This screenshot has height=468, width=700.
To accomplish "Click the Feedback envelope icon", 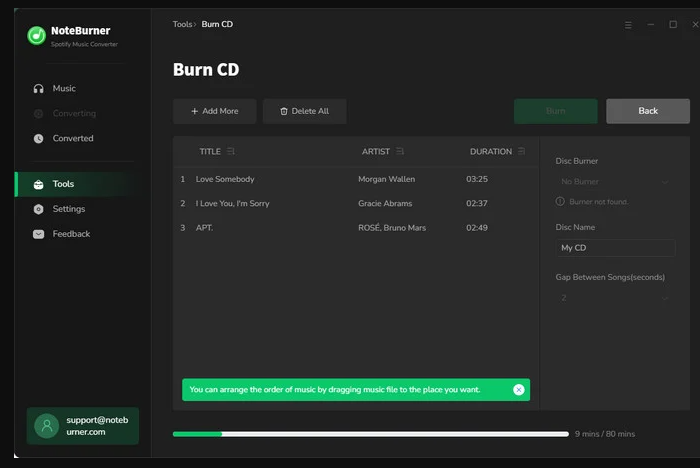I will [x=38, y=234].
